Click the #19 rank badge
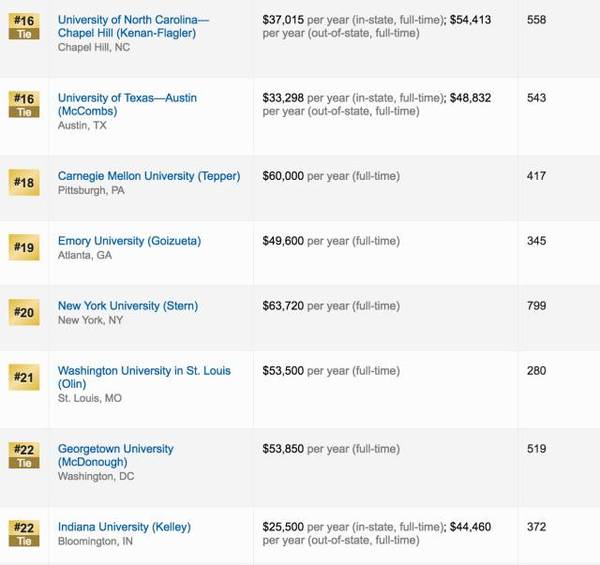 coord(24,247)
